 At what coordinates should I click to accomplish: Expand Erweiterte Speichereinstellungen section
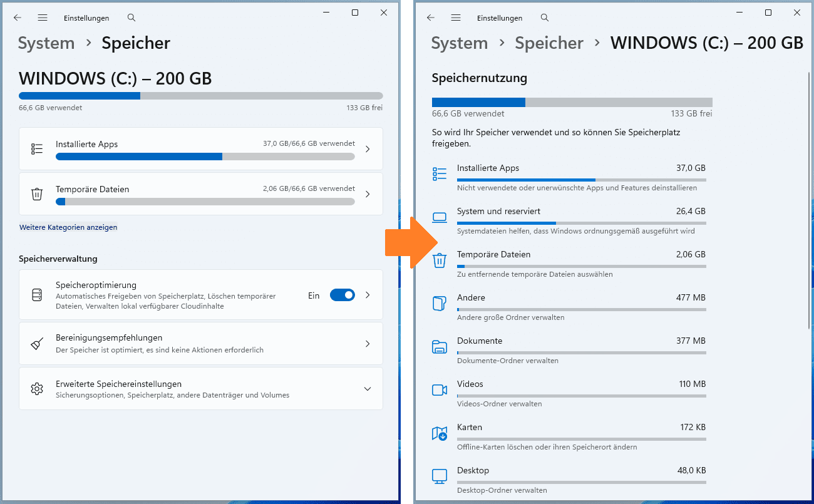(368, 389)
